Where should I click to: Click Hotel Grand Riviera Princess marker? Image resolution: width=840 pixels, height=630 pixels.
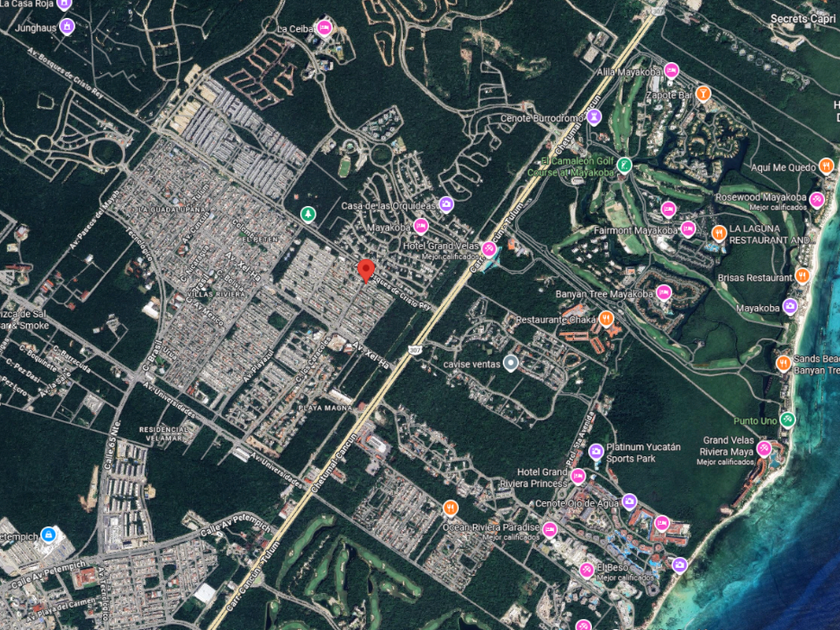[x=578, y=476]
